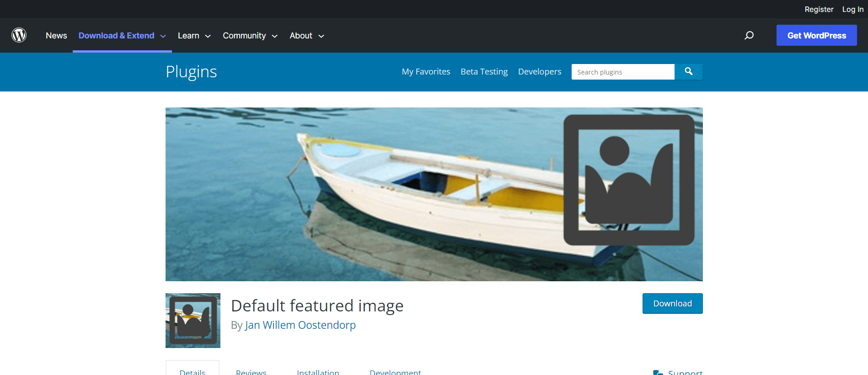Open the Development tab
Viewport: 868px width, 375px height.
coord(395,371)
